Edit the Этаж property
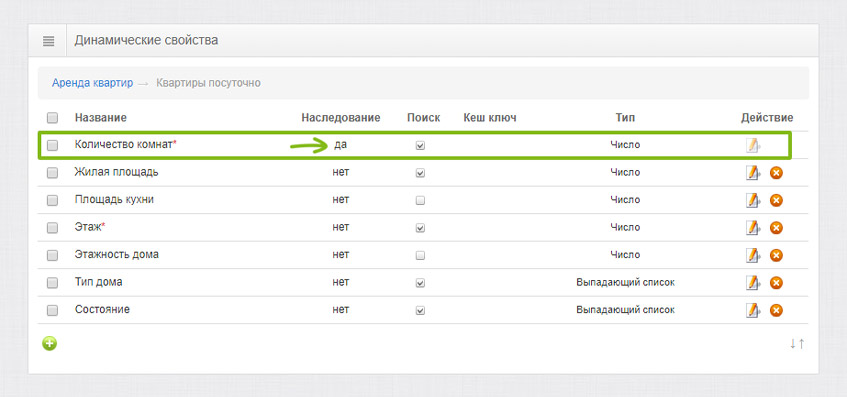This screenshot has width=847, height=397. 753,228
